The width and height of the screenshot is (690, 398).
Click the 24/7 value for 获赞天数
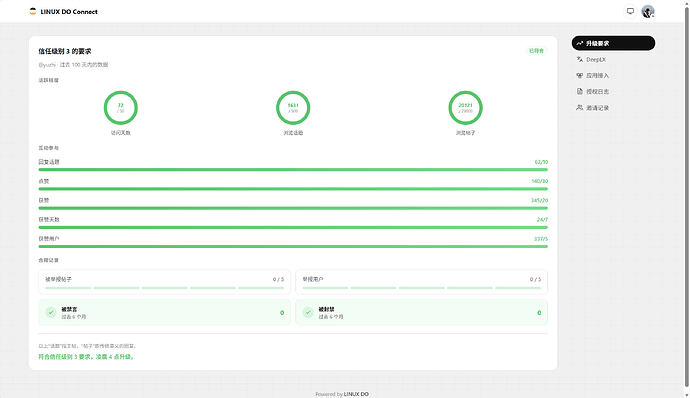[542, 219]
